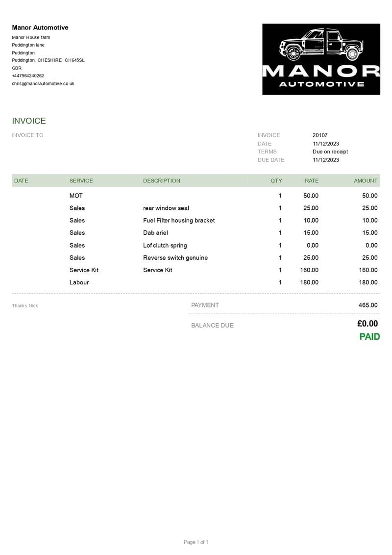
Task: Select invoice number 20107
Action: [320, 135]
